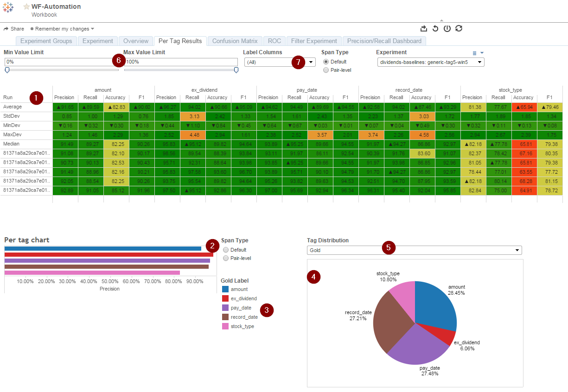
Task: Click the revert (undo arrow) icon
Action: (x=435, y=28)
